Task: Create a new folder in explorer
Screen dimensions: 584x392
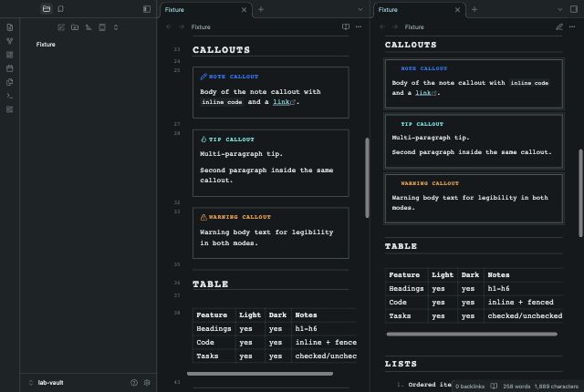Action: click(x=75, y=27)
